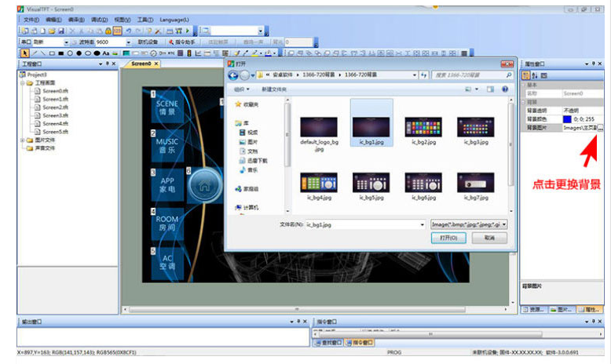This screenshot has height=364, width=611.
Task: Collapse the 背景 property group
Action: pyautogui.click(x=523, y=102)
